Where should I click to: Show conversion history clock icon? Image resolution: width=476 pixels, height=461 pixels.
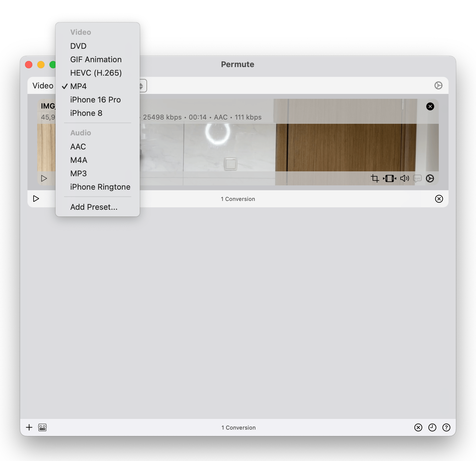click(x=432, y=427)
